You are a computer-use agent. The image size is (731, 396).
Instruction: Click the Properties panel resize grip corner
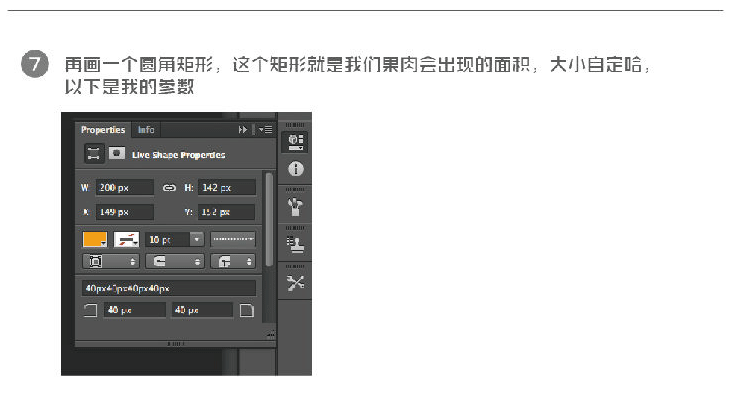[x=271, y=334]
